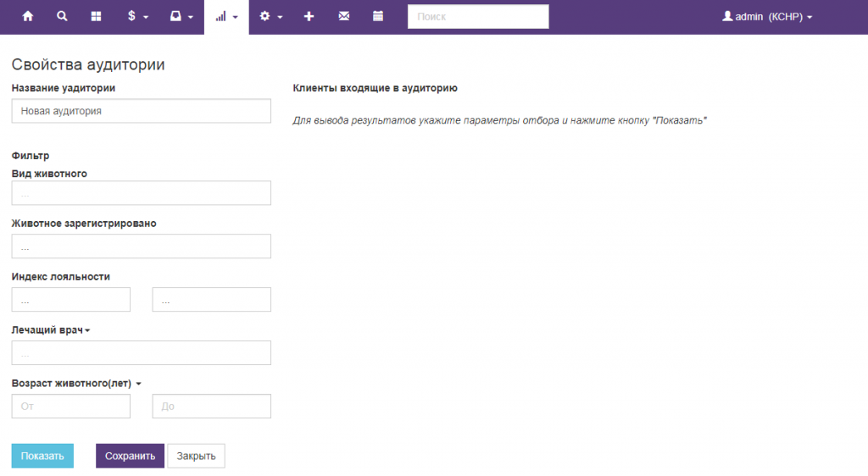Expand the gear settings menu
Viewport: 868px width, 476px height.
point(270,17)
